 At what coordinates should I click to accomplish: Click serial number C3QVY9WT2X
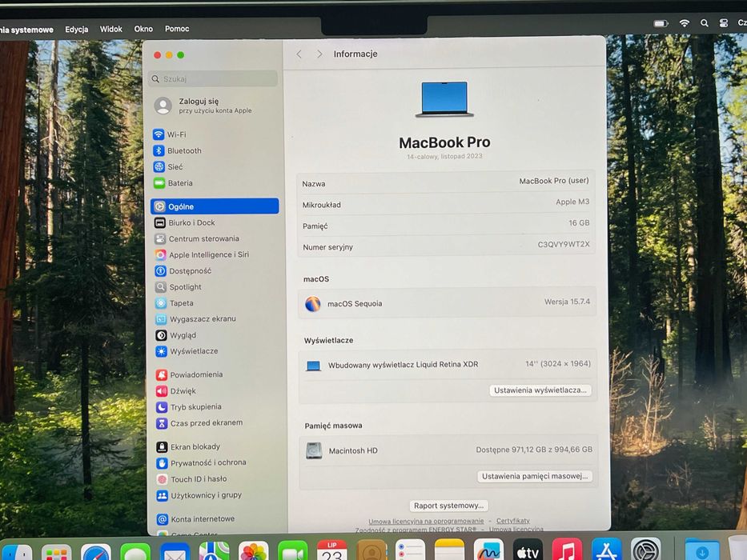click(564, 244)
